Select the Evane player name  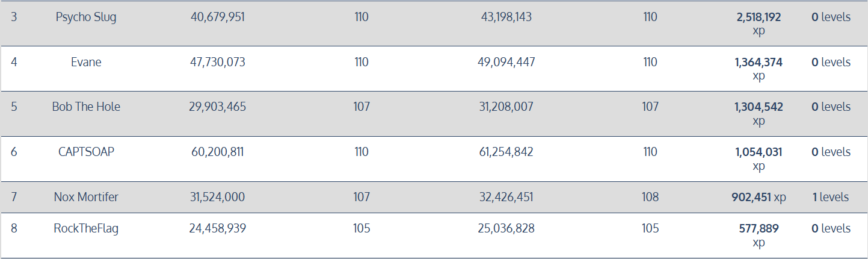(x=86, y=62)
